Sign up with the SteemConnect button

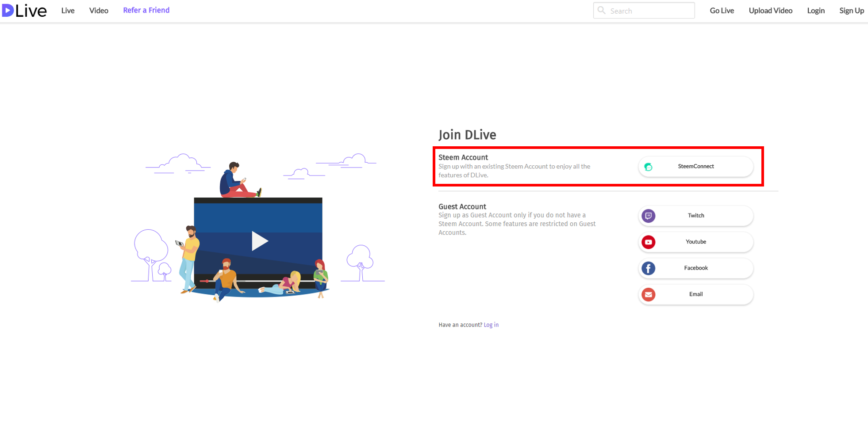coord(695,167)
